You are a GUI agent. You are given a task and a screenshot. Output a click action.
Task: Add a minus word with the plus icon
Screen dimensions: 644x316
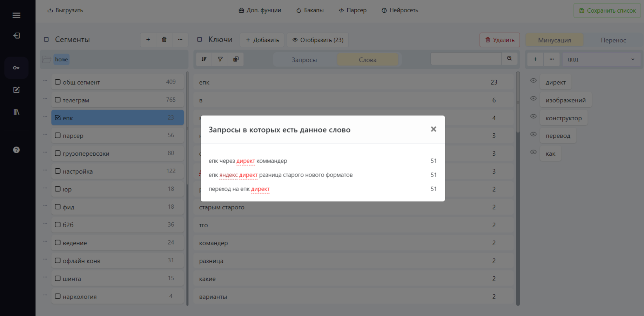pyautogui.click(x=535, y=59)
